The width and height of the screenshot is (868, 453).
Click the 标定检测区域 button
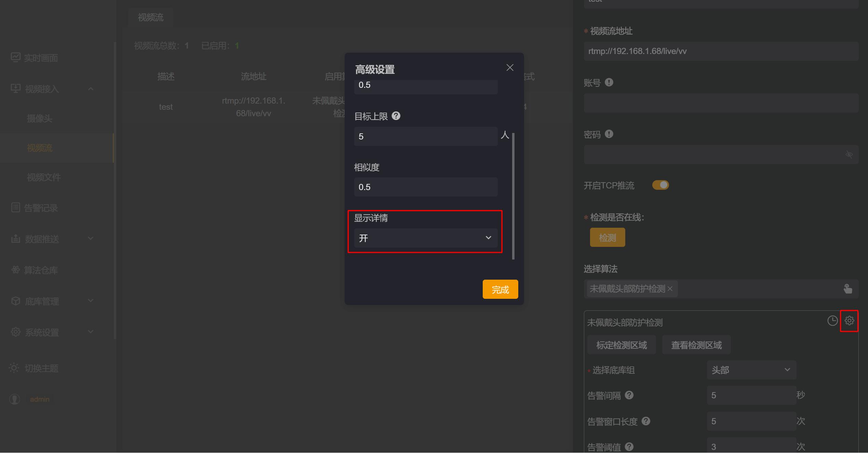coord(621,345)
